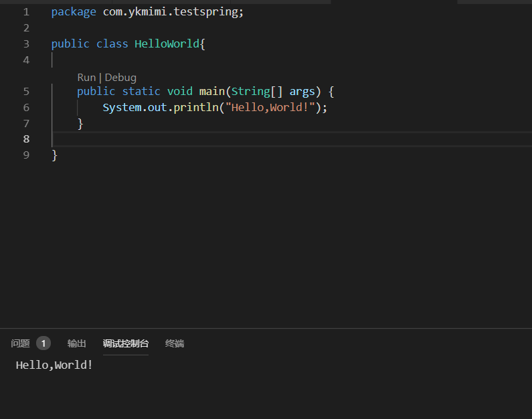532x419 pixels.
Task: Click the void keyword on line 5
Action: 180,91
